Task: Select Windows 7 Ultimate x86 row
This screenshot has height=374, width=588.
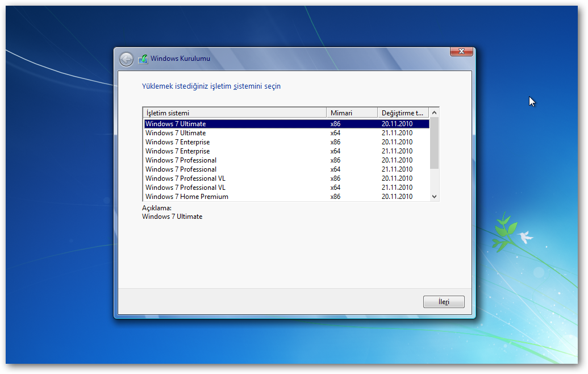Action: pyautogui.click(x=287, y=124)
